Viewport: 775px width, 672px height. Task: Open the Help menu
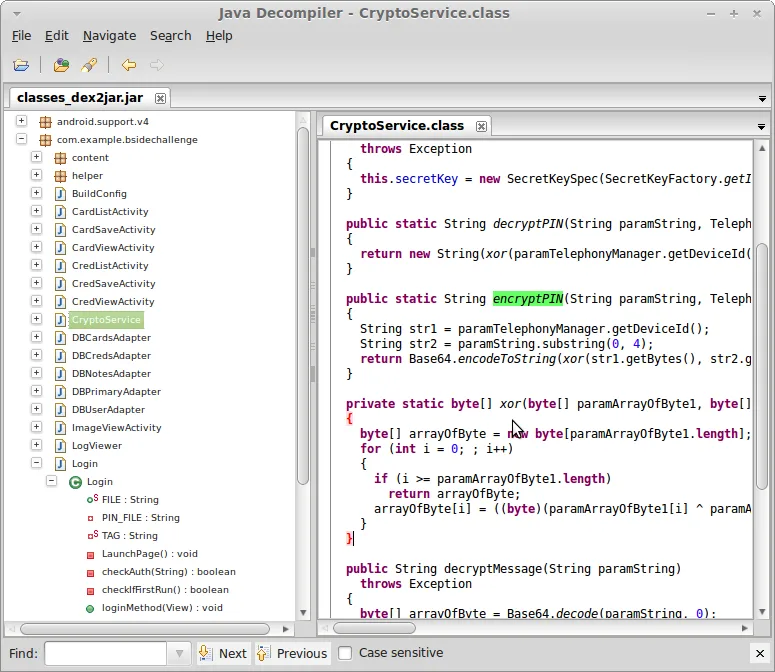(219, 36)
